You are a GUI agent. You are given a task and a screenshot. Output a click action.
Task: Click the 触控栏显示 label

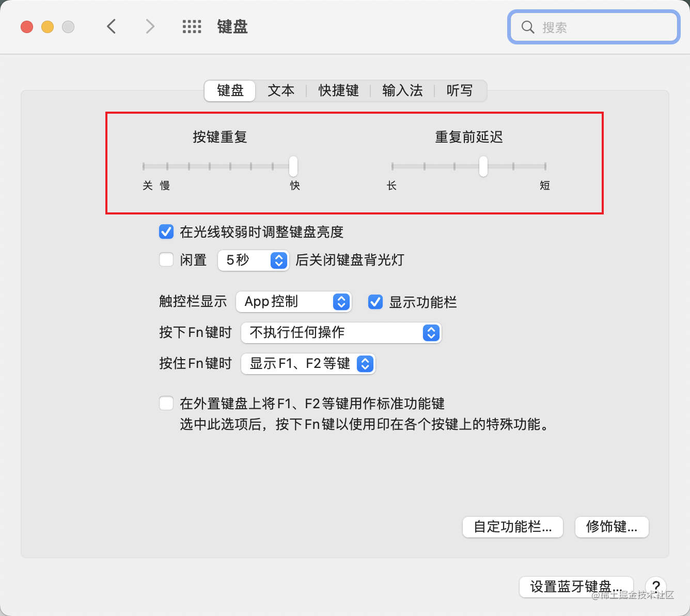point(193,302)
